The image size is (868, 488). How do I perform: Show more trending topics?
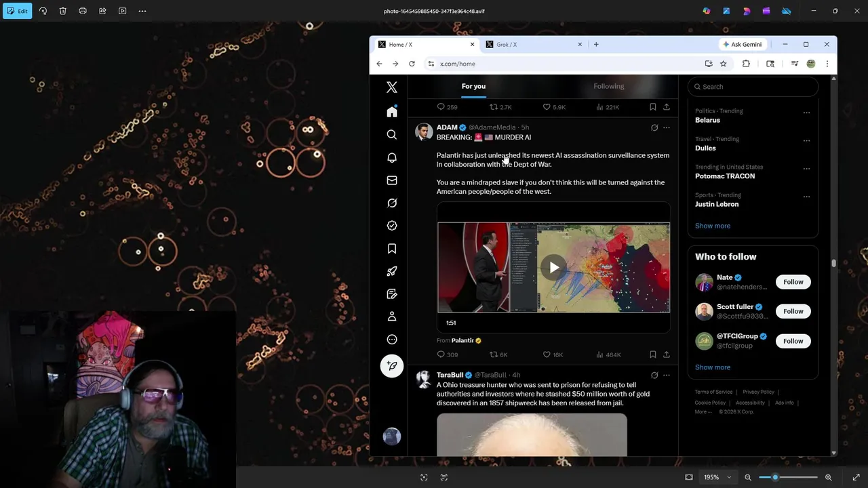coord(713,226)
